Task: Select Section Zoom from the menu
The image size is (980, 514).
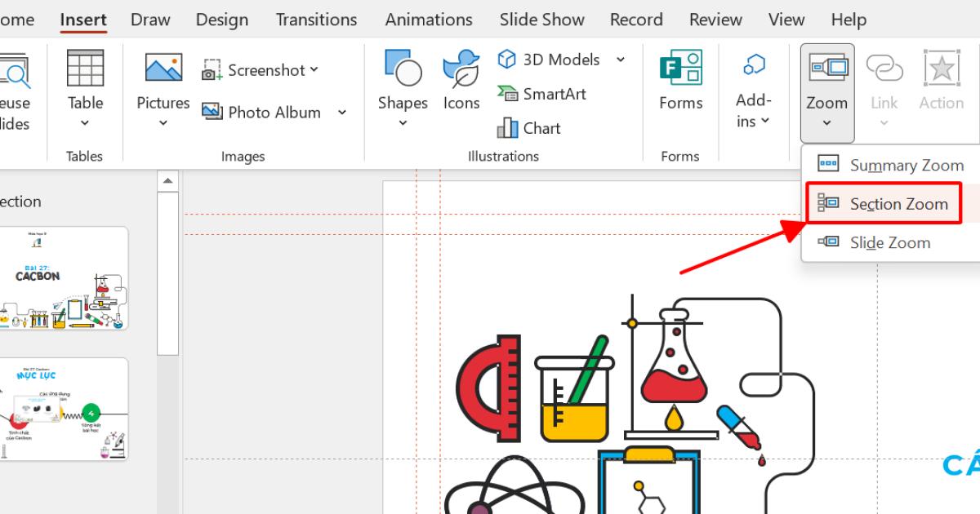Action: click(898, 204)
